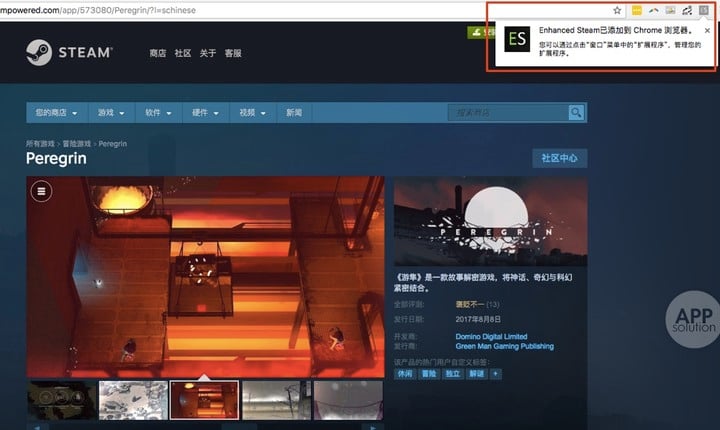Click the release date 2017年8月8日
Image resolution: width=720 pixels, height=430 pixels.
pyautogui.click(x=478, y=319)
